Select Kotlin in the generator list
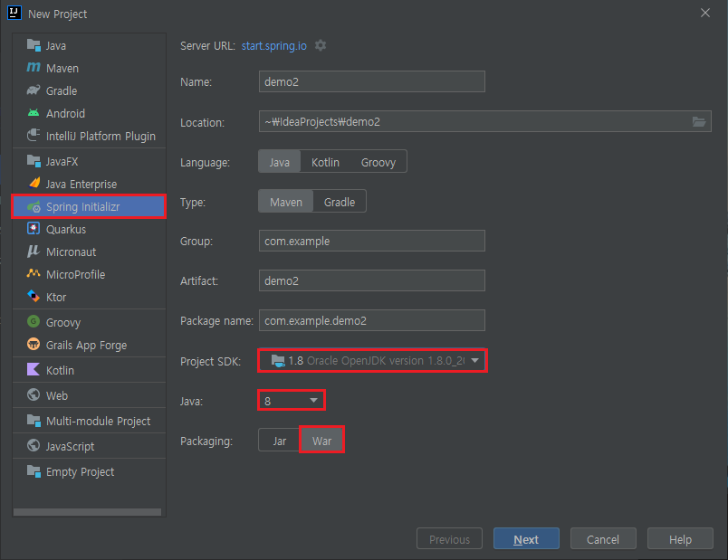Image resolution: width=728 pixels, height=560 pixels. (89, 370)
